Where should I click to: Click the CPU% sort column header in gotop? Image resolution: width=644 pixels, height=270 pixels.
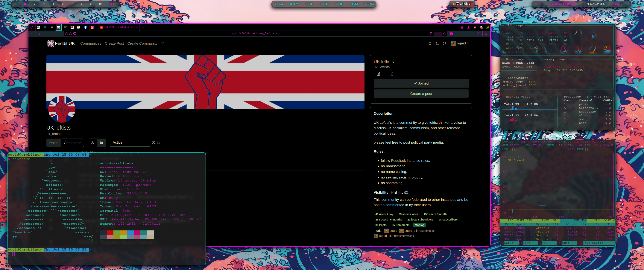608,100
